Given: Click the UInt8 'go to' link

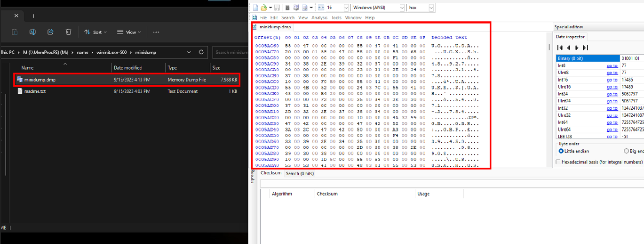Looking at the screenshot, I should (x=612, y=73).
